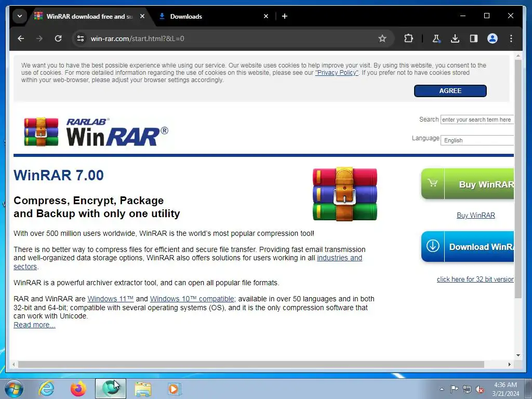Screen dimensions: 532x399
Task: Click the address bar URL
Action: coord(137,38)
